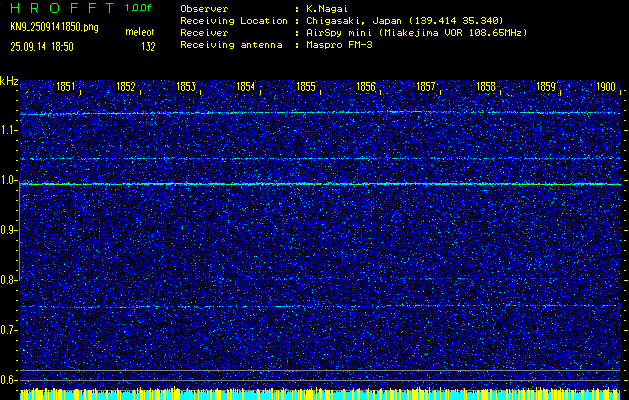
Task: Click the meteor count value 132
Action: pos(148,47)
